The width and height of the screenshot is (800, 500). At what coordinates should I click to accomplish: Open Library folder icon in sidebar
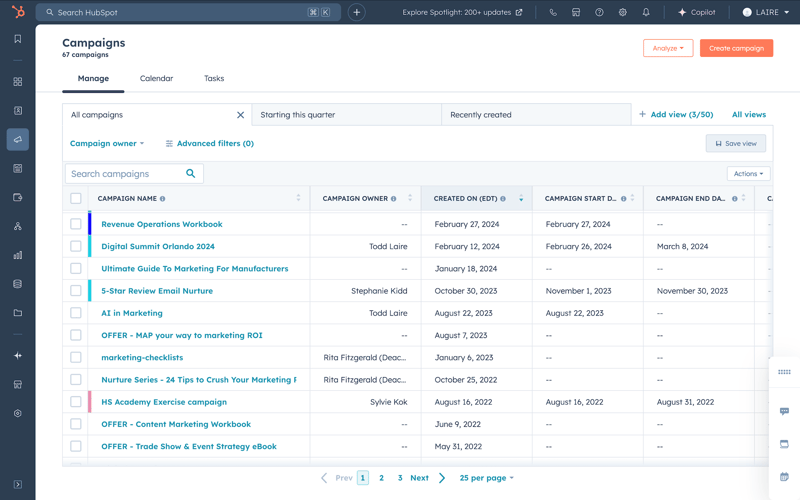pos(18,313)
